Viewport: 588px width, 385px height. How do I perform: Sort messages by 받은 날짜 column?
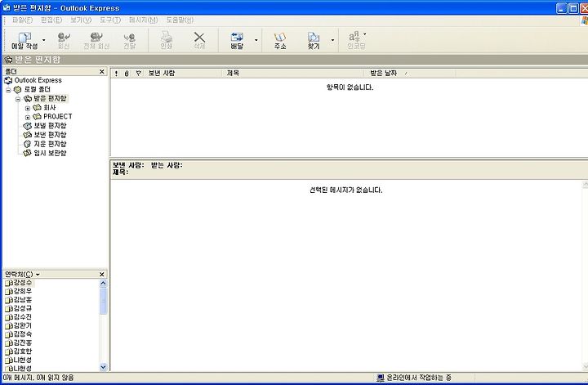(x=410, y=74)
